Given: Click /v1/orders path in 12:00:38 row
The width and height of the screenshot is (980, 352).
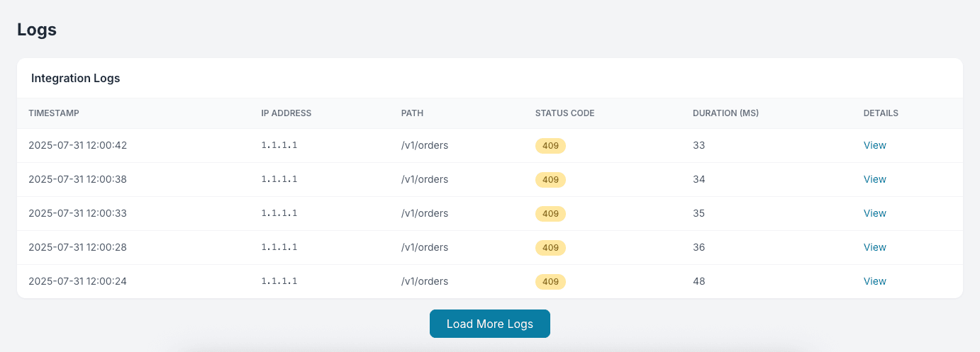Looking at the screenshot, I should tap(425, 179).
